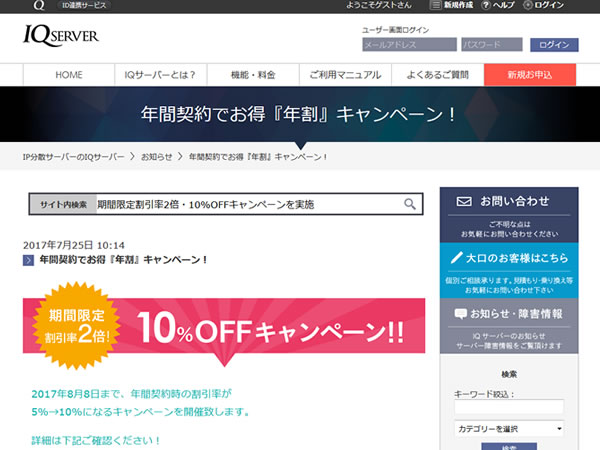Click the サイト内検索 label
This screenshot has width=600, height=450.
(64, 205)
